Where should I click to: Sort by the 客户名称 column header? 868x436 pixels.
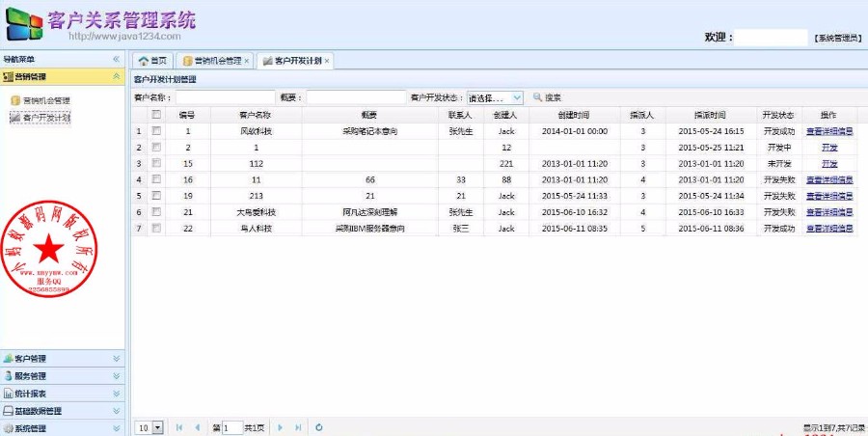(256, 115)
